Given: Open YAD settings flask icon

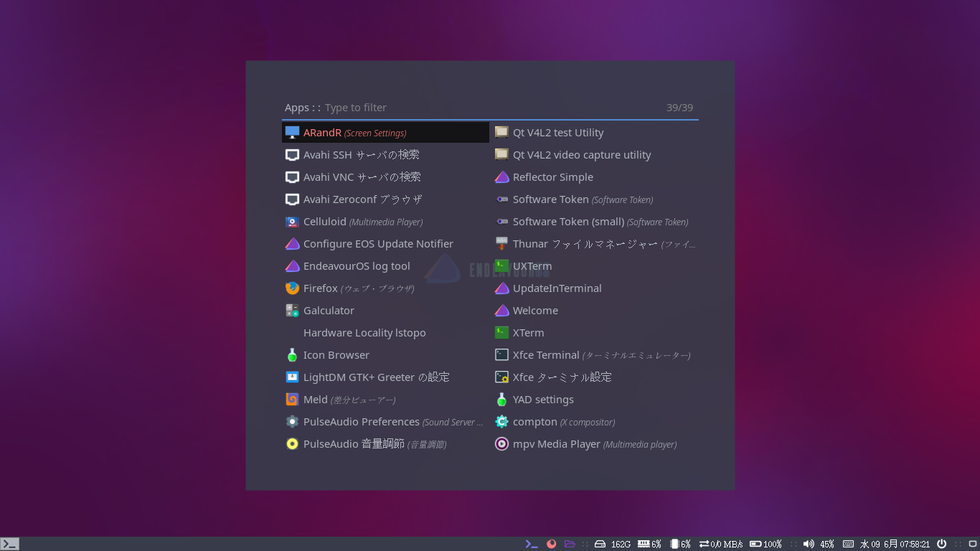Looking at the screenshot, I should click(x=501, y=400).
